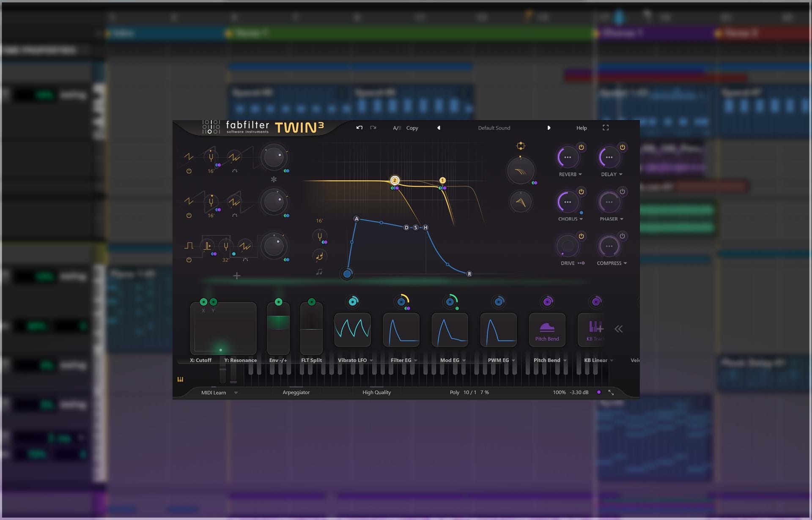The image size is (812, 520).
Task: Open the REVERB dropdown
Action: click(x=570, y=174)
